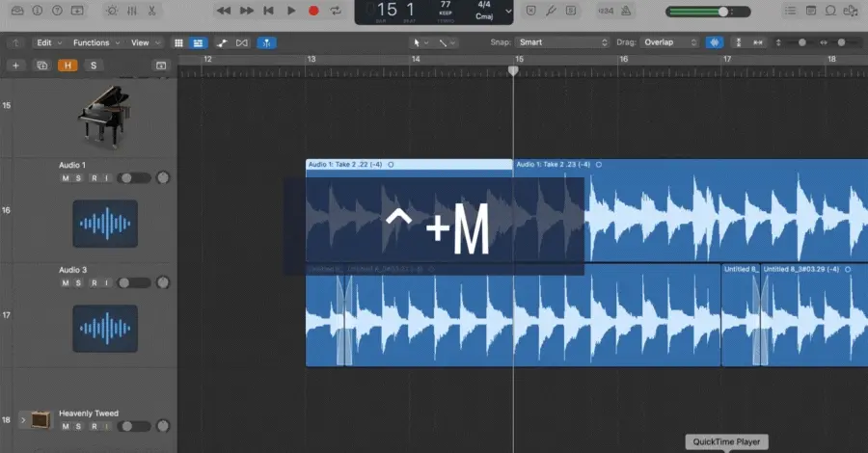Click the Rewind transport button
Screen dimensions: 868x453
point(224,11)
